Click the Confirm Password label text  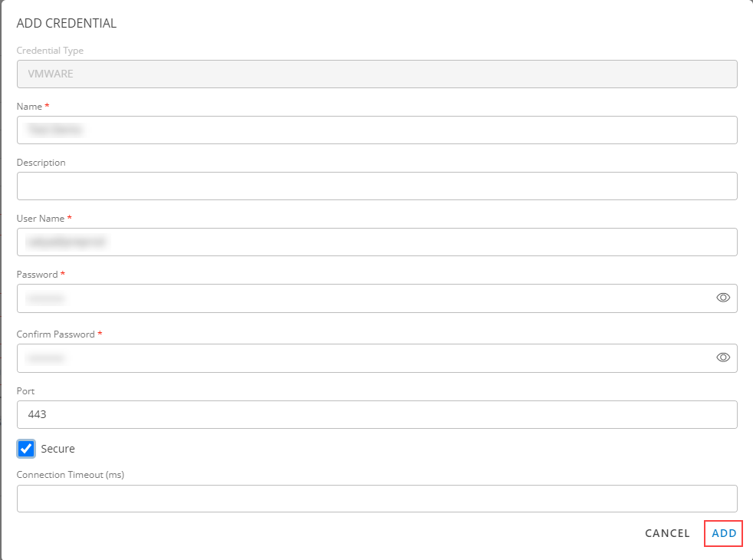tap(55, 334)
